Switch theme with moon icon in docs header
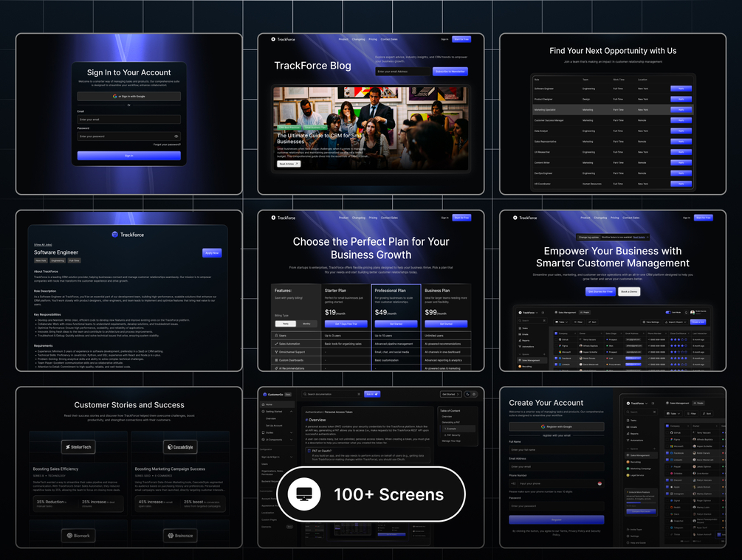 pos(467,394)
